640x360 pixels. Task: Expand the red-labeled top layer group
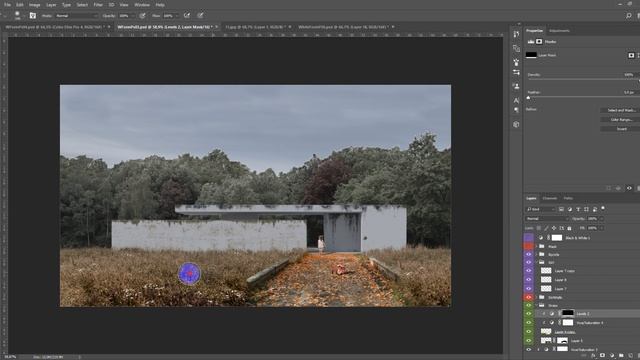(536, 246)
